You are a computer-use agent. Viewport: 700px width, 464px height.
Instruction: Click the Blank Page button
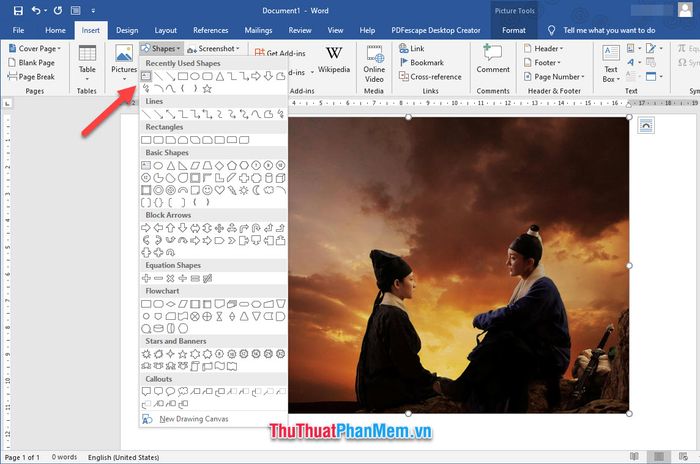pos(31,63)
